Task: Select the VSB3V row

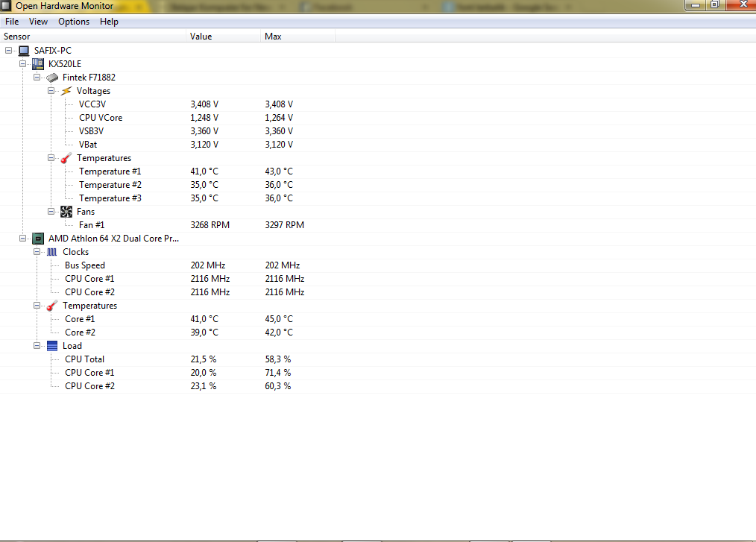Action: 378,131
